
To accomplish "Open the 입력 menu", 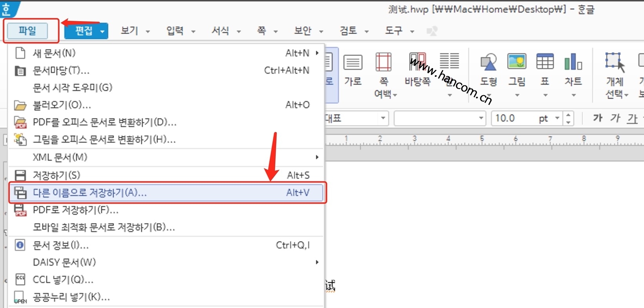I will (175, 31).
